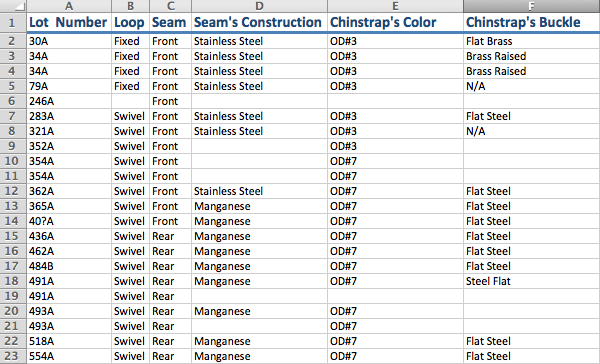Screen dimensions: 600x364
Task: Select the Steel Flat cell in row 18
Action: tap(532, 281)
